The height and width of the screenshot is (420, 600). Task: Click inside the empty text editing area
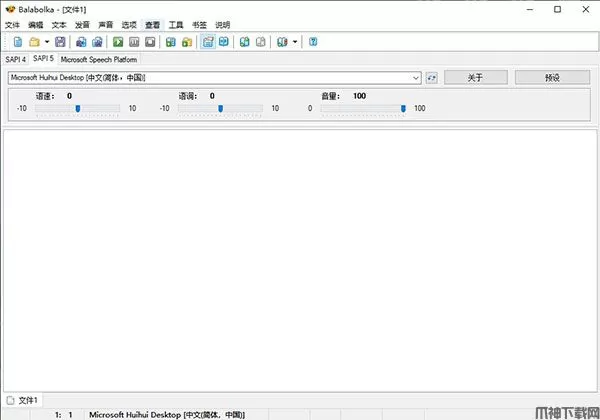click(x=300, y=260)
